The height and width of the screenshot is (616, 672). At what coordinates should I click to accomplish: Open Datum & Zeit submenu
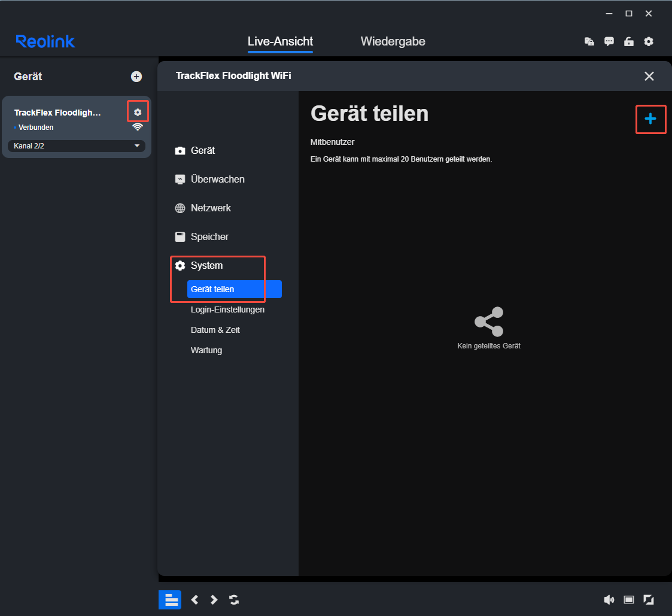click(215, 330)
